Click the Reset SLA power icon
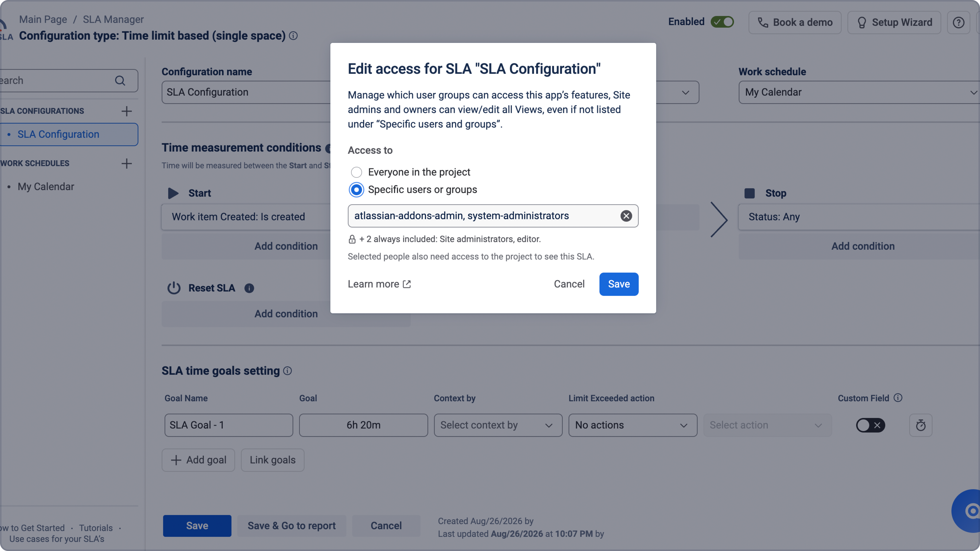 pyautogui.click(x=174, y=288)
